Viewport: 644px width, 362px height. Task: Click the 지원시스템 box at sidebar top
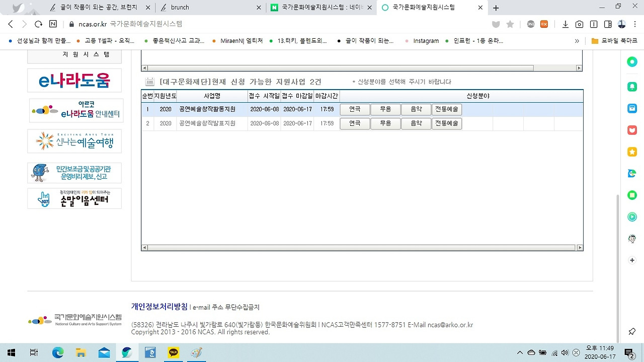(74, 55)
